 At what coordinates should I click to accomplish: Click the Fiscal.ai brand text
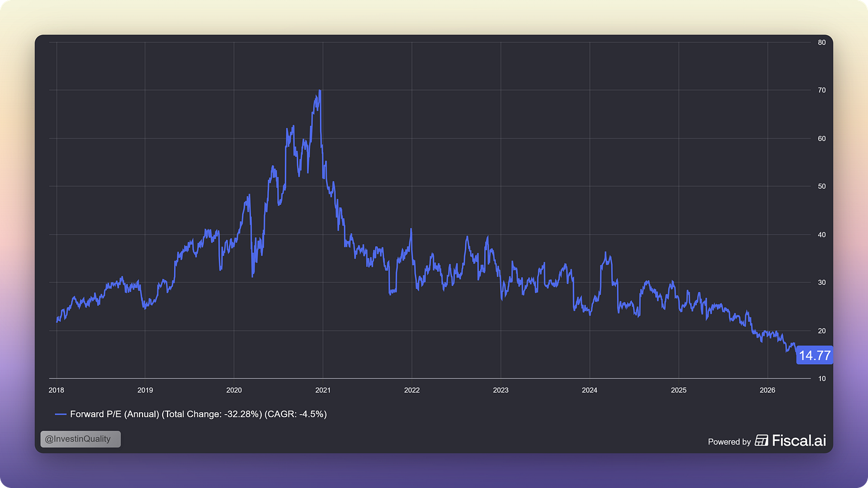(x=799, y=441)
